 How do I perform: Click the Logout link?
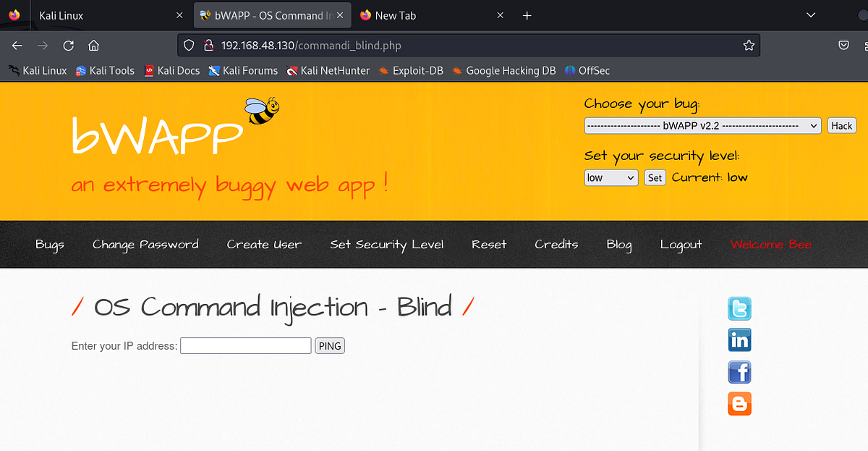pos(680,245)
